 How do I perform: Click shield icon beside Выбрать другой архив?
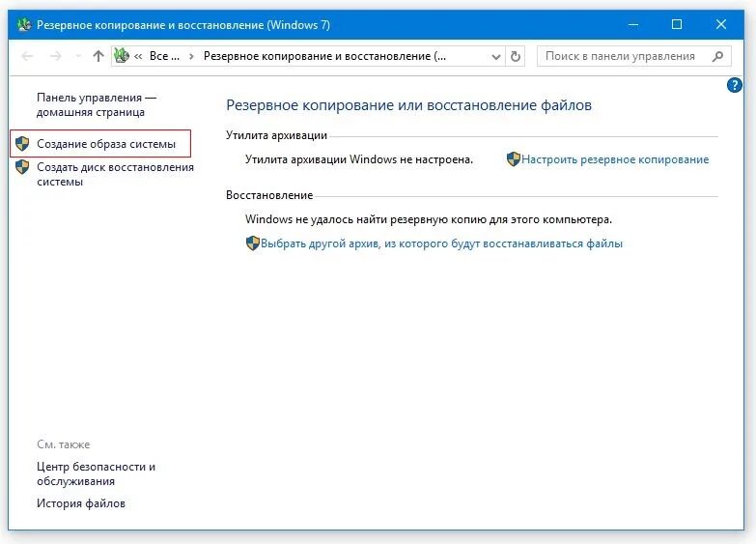(253, 243)
